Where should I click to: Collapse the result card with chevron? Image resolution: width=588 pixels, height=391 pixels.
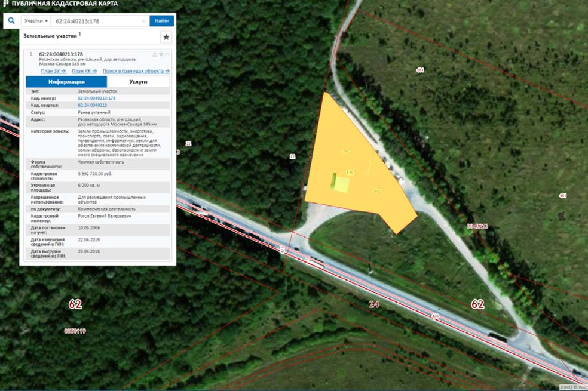[x=167, y=54]
